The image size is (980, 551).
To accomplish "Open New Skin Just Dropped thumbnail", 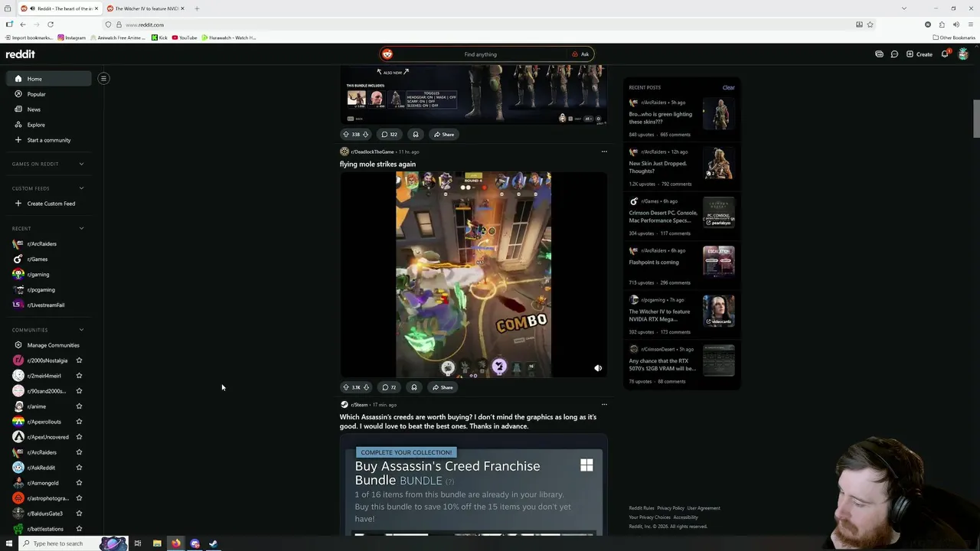I will pos(718,163).
